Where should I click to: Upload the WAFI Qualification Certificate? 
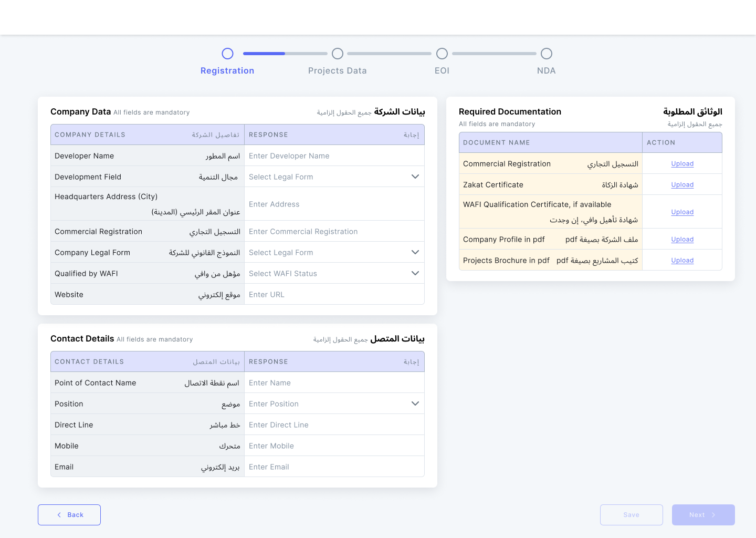(682, 212)
